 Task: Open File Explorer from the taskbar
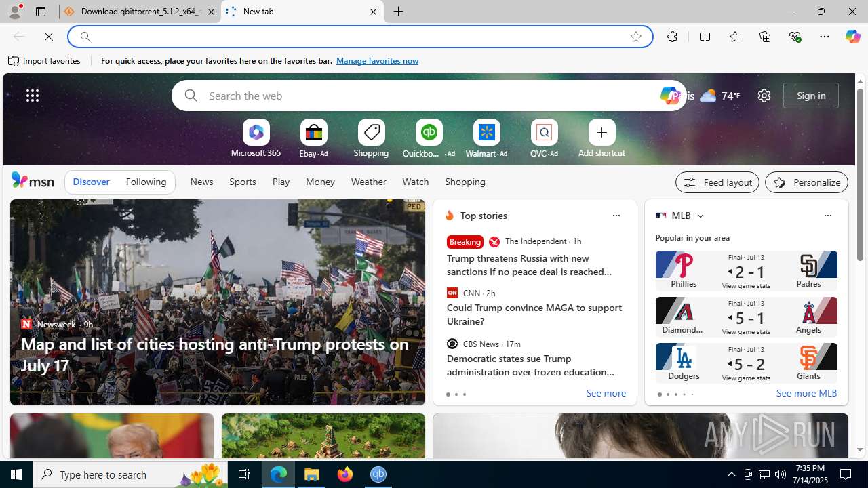tap(312, 474)
